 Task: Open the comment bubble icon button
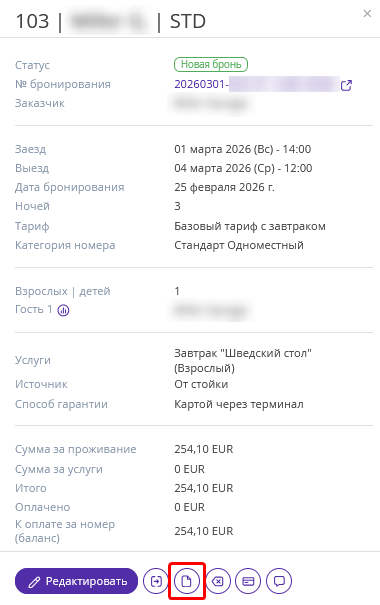[279, 581]
